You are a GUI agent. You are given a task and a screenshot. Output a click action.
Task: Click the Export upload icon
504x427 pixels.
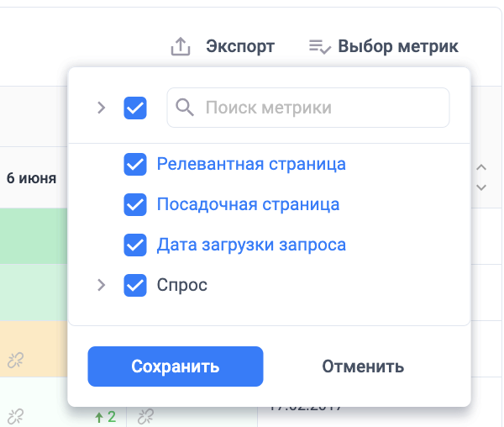coord(181,46)
